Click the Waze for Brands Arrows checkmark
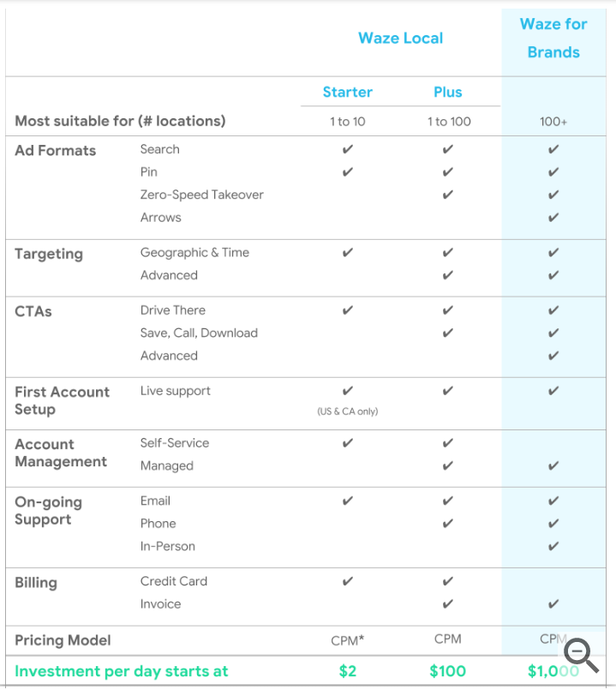 [x=553, y=218]
